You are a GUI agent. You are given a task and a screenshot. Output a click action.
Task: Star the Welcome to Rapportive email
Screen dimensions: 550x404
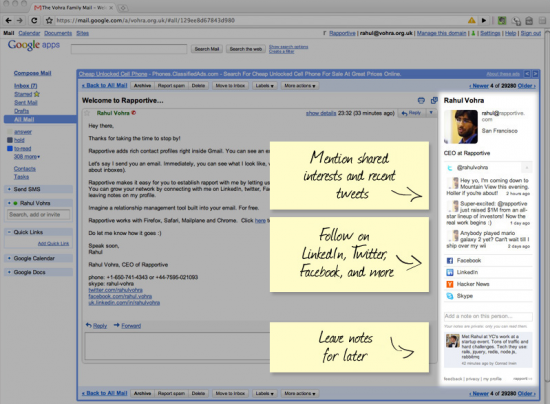coord(87,113)
